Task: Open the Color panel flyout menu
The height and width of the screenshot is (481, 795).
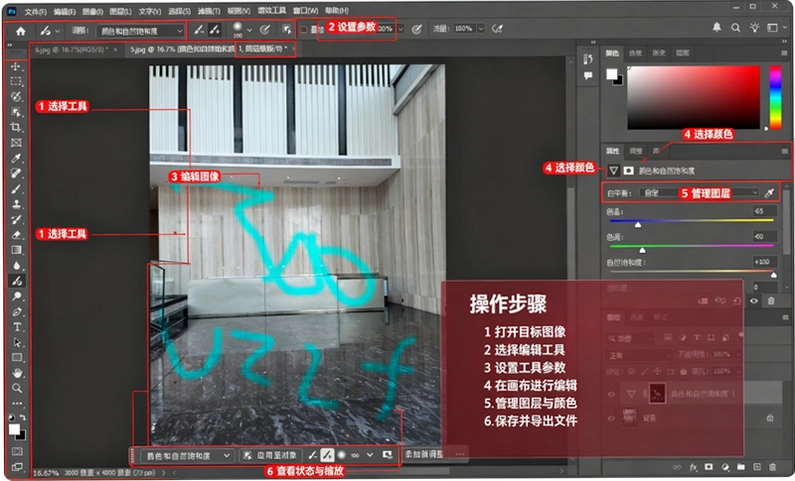Action: 785,53
